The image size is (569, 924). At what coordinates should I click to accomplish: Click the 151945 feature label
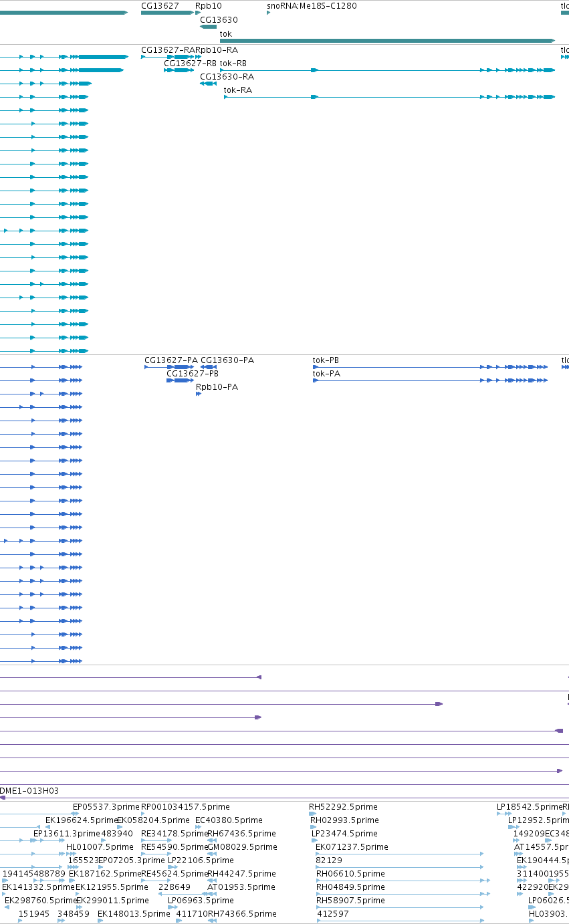[x=33, y=913]
